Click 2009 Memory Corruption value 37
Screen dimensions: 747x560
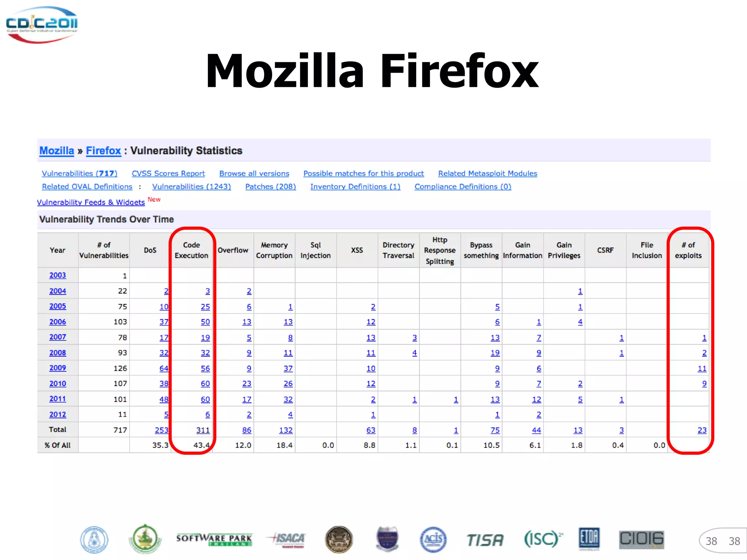tap(288, 369)
